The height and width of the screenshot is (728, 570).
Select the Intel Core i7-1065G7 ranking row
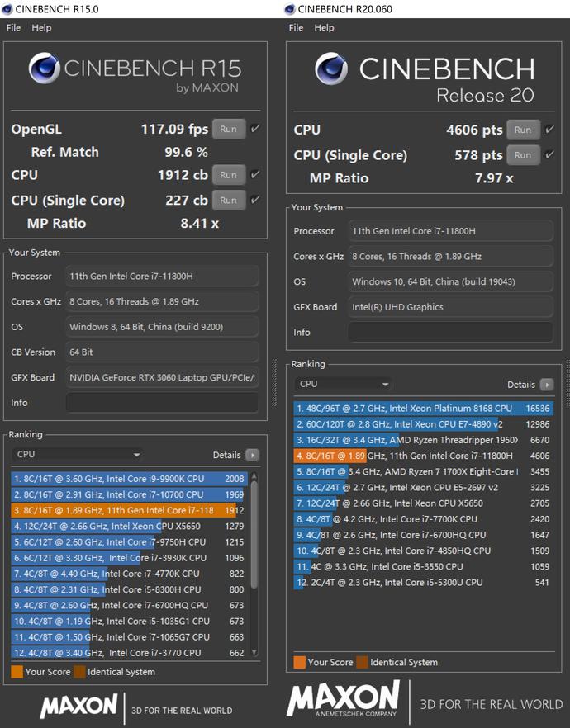point(129,636)
